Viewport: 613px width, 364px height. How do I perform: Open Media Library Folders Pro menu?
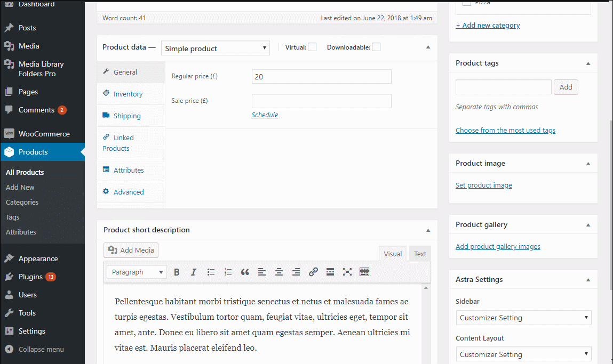click(x=42, y=69)
